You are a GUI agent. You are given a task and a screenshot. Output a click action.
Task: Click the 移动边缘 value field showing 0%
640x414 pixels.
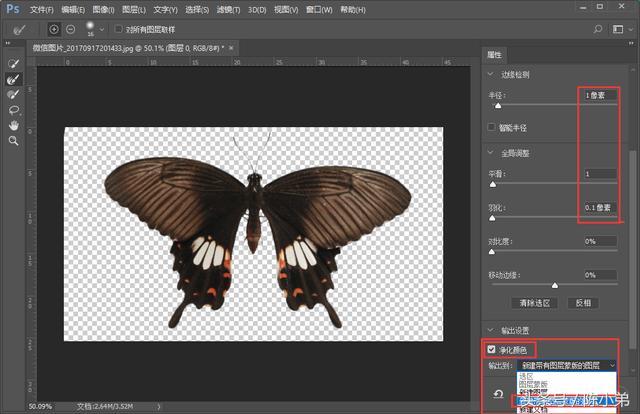tap(600, 275)
